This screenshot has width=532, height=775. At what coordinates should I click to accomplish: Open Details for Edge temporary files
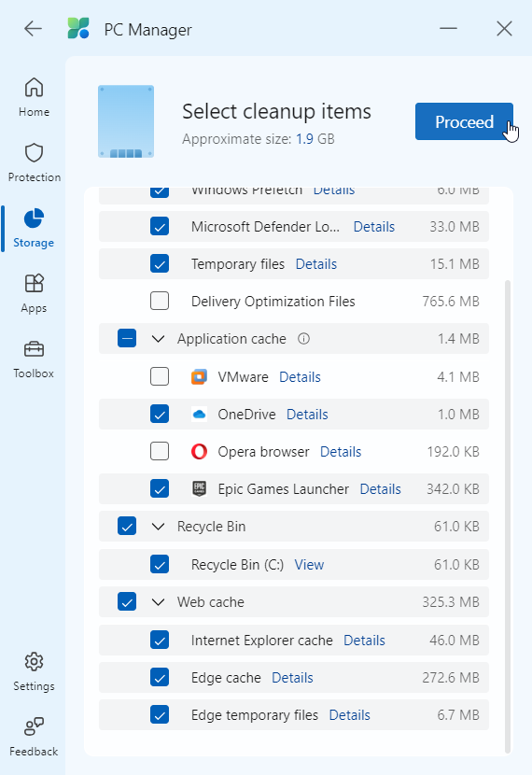pos(350,715)
